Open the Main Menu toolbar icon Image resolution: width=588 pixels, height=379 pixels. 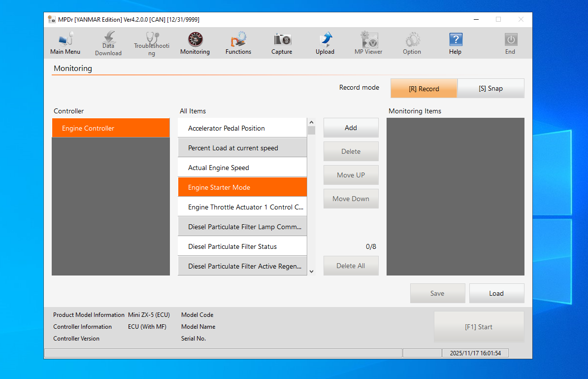[x=65, y=43]
